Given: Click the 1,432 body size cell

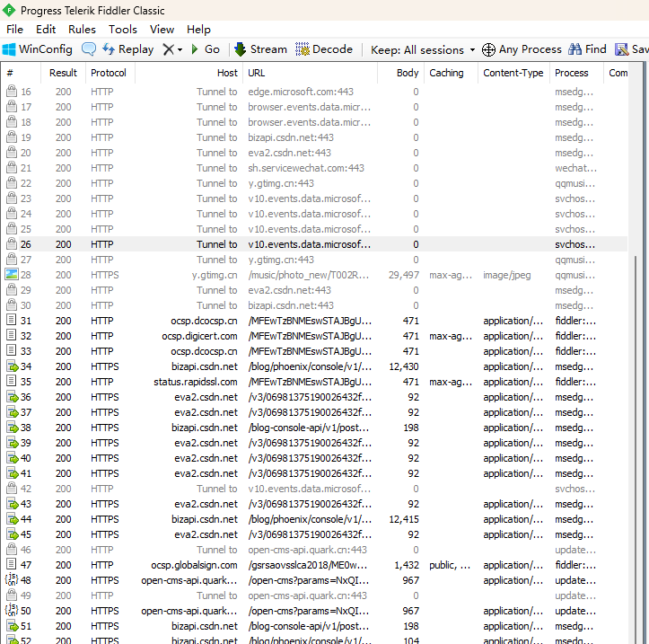Looking at the screenshot, I should (407, 565).
